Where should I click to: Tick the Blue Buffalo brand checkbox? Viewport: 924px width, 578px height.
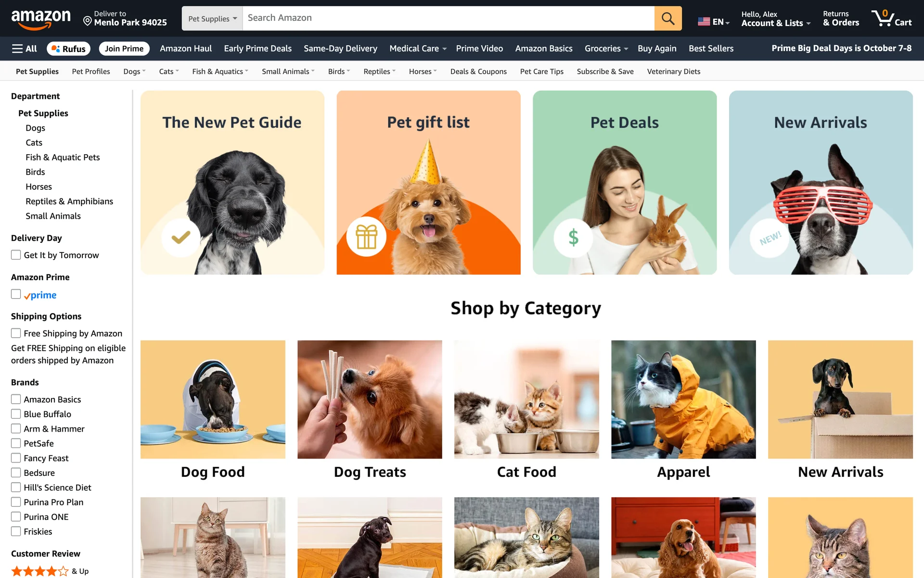tap(16, 414)
